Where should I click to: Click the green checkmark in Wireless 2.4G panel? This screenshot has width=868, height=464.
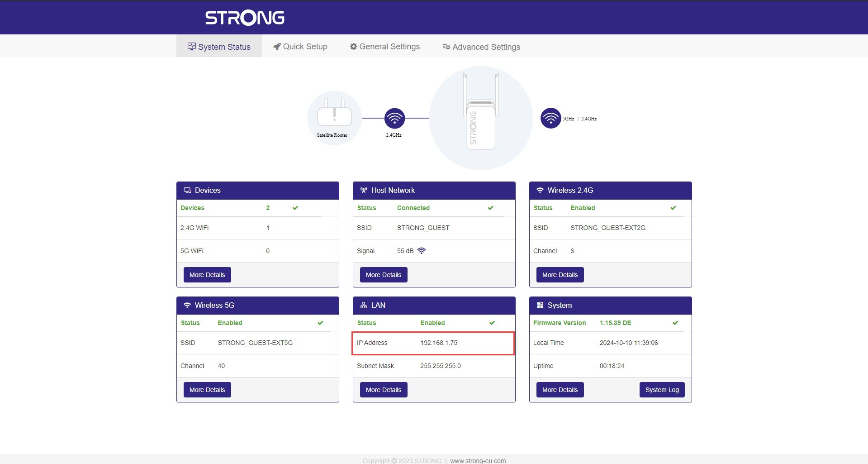[673, 208]
